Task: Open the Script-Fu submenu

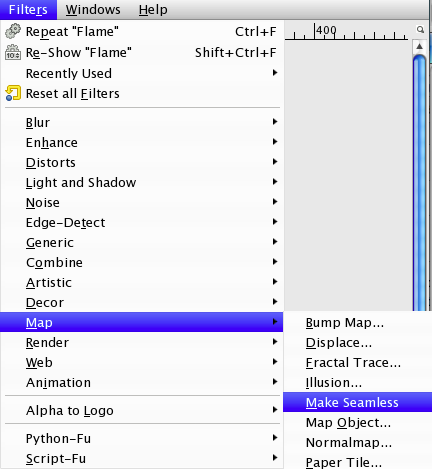Action: coord(142,458)
